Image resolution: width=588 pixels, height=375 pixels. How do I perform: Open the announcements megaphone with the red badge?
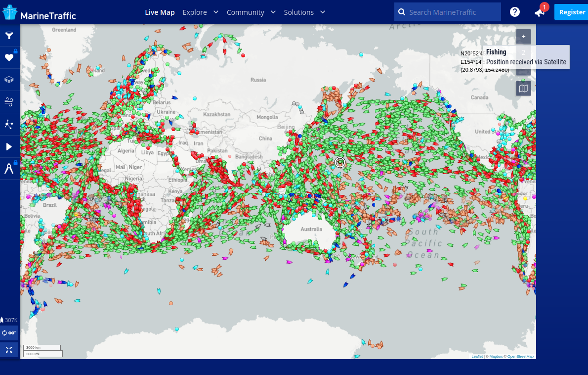[540, 12]
